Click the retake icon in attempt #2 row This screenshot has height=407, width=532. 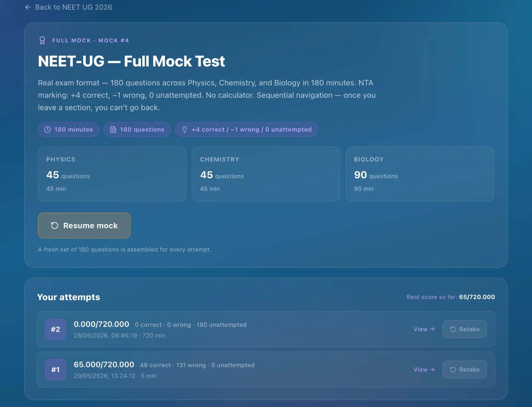point(453,329)
